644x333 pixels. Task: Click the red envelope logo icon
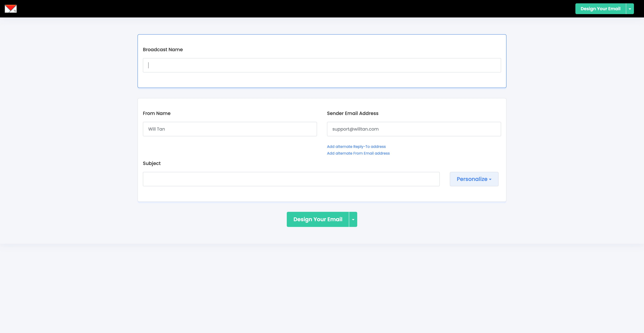pyautogui.click(x=11, y=9)
